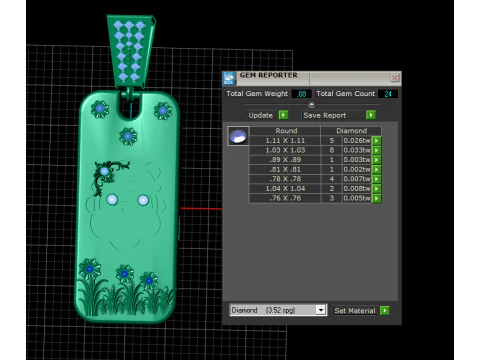Click the Save Report button label
This screenshot has height=360, width=480.
[x=325, y=115]
